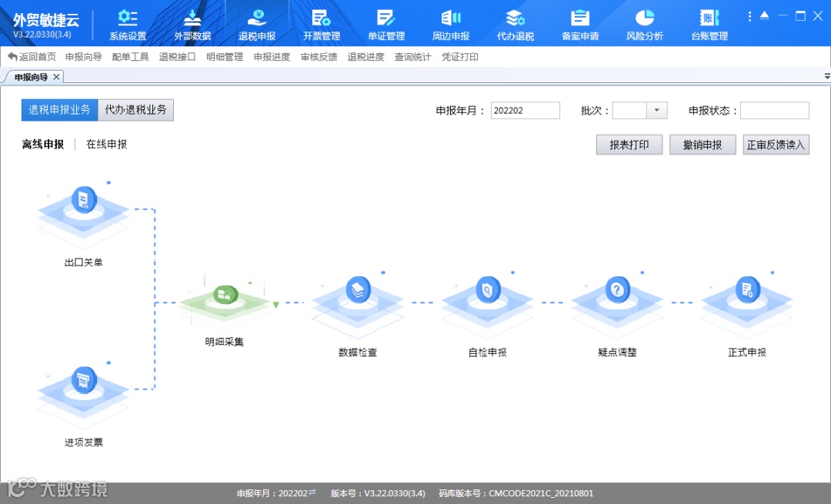The image size is (831, 504).
Task: Open 台账管理 ledger management module
Action: coord(709,25)
